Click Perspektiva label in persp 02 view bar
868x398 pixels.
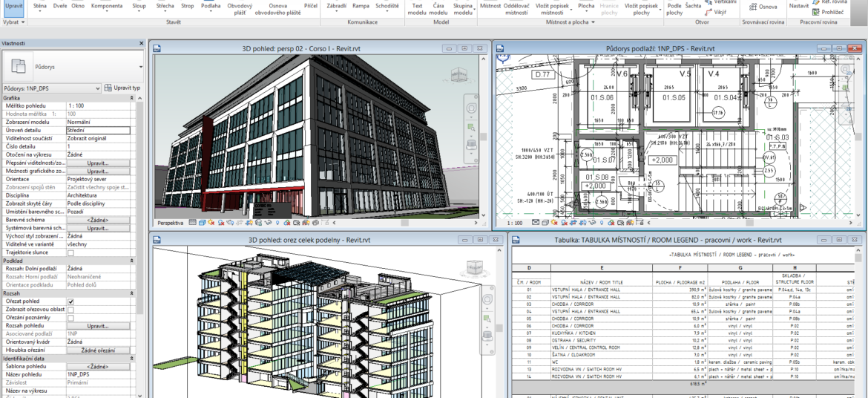[x=171, y=222]
